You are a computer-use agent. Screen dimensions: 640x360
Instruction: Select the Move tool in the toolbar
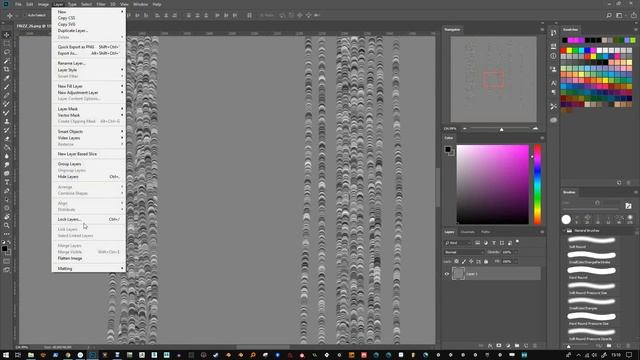(7, 35)
